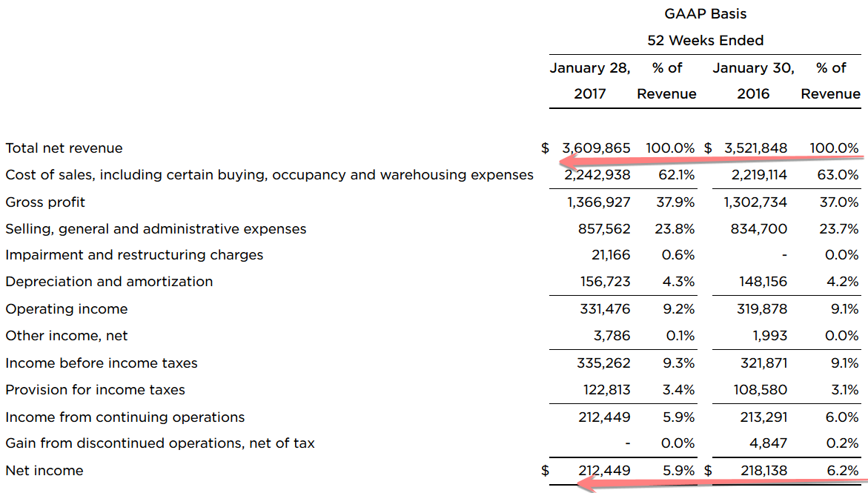Viewport: 868px width, 493px height.
Task: Select the Impairment and restructuring charges label
Action: click(x=134, y=255)
